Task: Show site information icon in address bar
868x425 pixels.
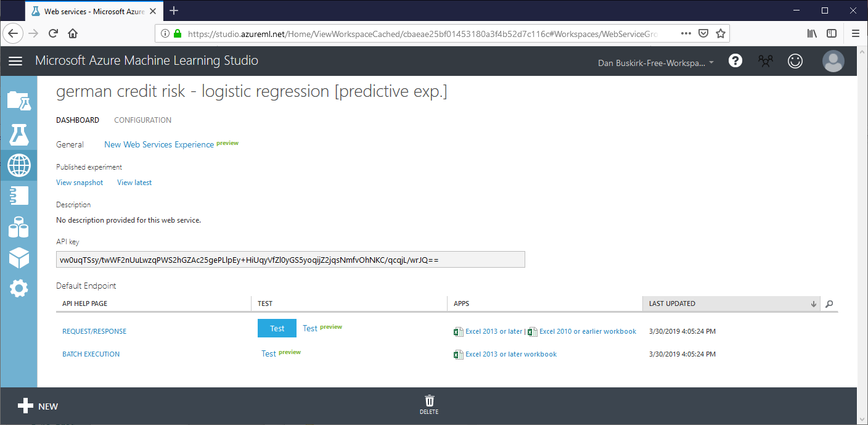Action: pyautogui.click(x=165, y=34)
